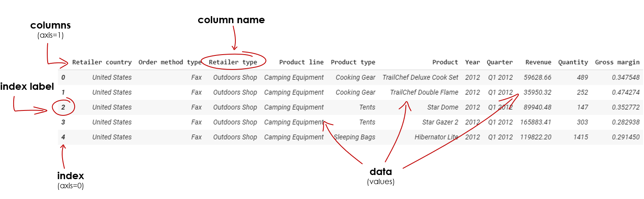Click the 'TrailChef Deluxe Cook Set' cell
Image resolution: width=644 pixels, height=199 pixels.
[420, 77]
